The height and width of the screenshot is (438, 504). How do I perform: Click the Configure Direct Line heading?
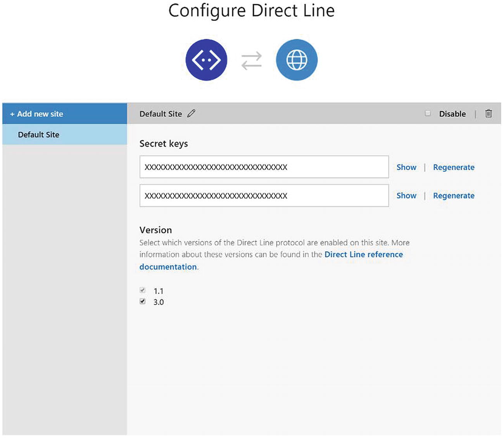point(251,11)
